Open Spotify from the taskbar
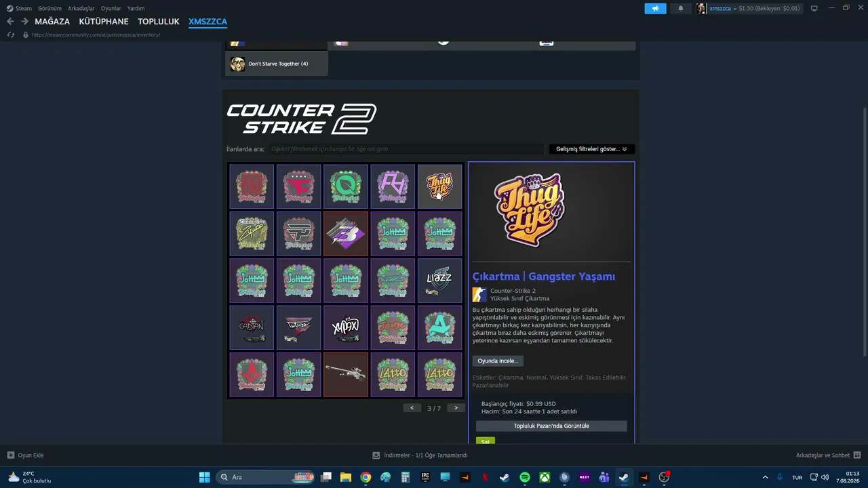Viewport: 868px width, 488px height. click(525, 477)
